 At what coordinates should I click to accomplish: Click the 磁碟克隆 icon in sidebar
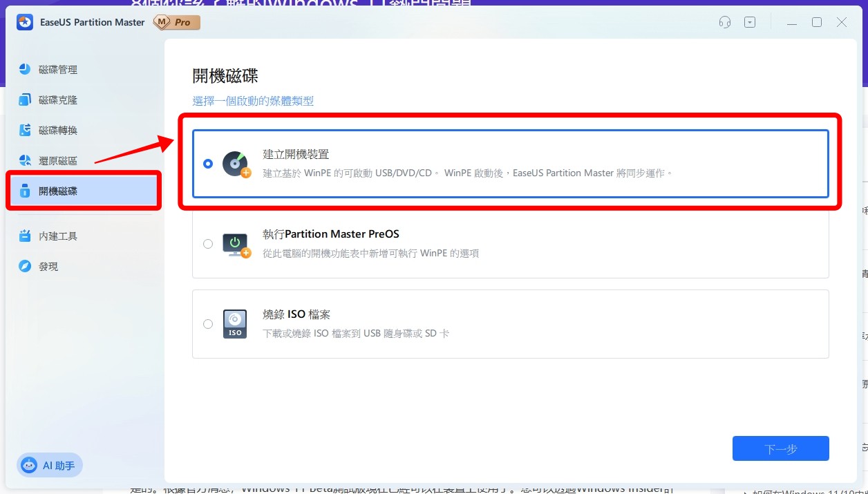(x=25, y=100)
